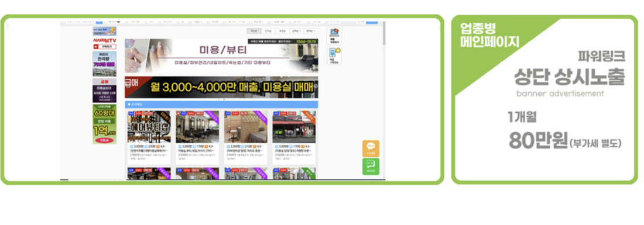Open the storefront listing with red awning
Viewport: 644px width, 225px height.
click(x=294, y=127)
